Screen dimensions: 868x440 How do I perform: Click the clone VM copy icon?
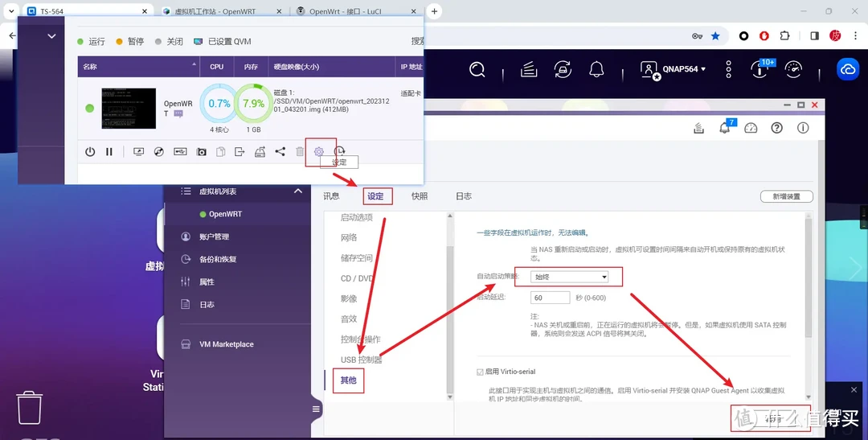220,152
